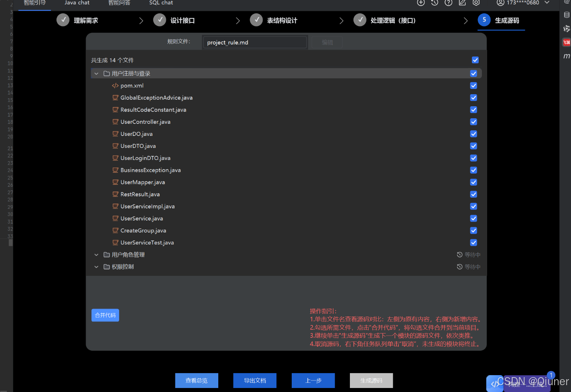Click the help question mark icon
Image resolution: width=571 pixels, height=392 pixels.
click(448, 3)
